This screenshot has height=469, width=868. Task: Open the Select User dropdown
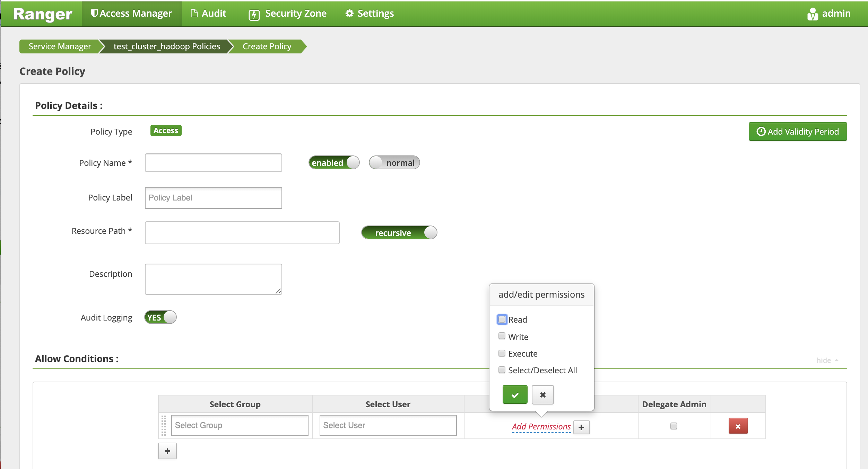click(x=388, y=425)
